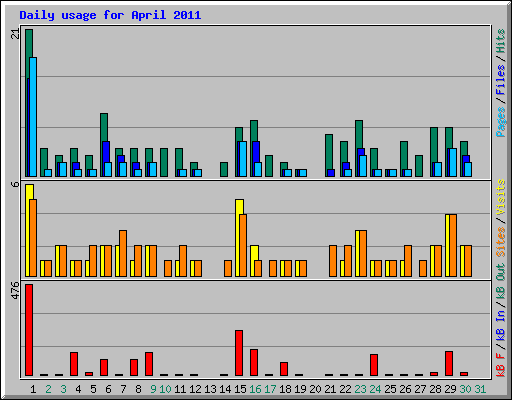
Task: Click the "Daily usage for April 2011" title
Action: [110, 15]
